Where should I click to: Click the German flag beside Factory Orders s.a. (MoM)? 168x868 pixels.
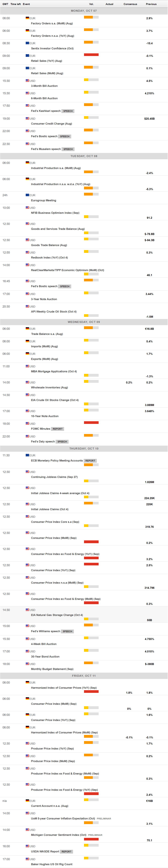pos(27,18)
